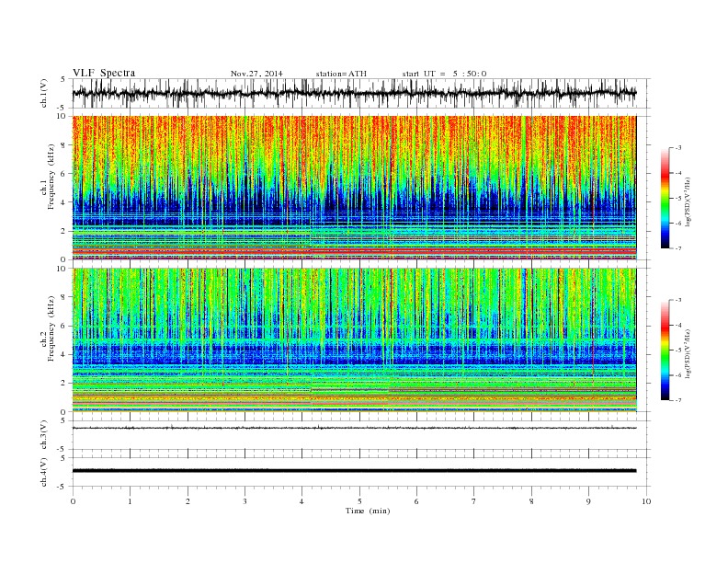
Task: Select the "Time (min)" axis title
Action: tap(368, 511)
